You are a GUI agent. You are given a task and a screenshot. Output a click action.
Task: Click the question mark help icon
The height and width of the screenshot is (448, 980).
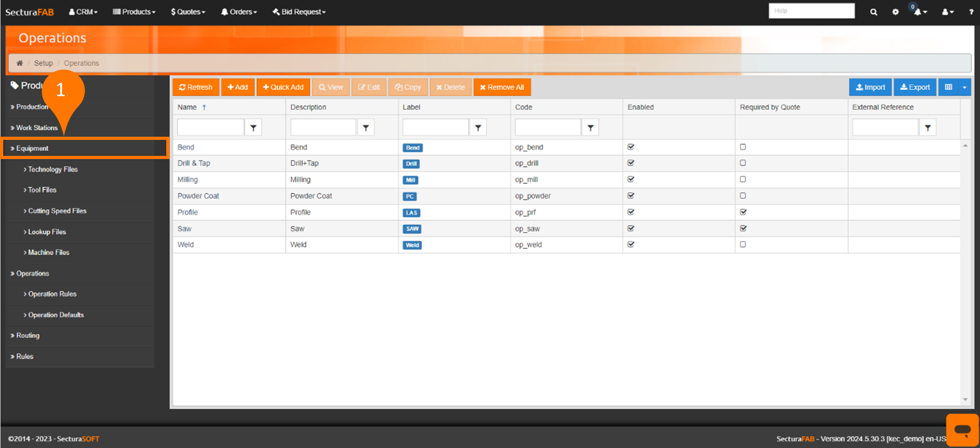(x=971, y=12)
